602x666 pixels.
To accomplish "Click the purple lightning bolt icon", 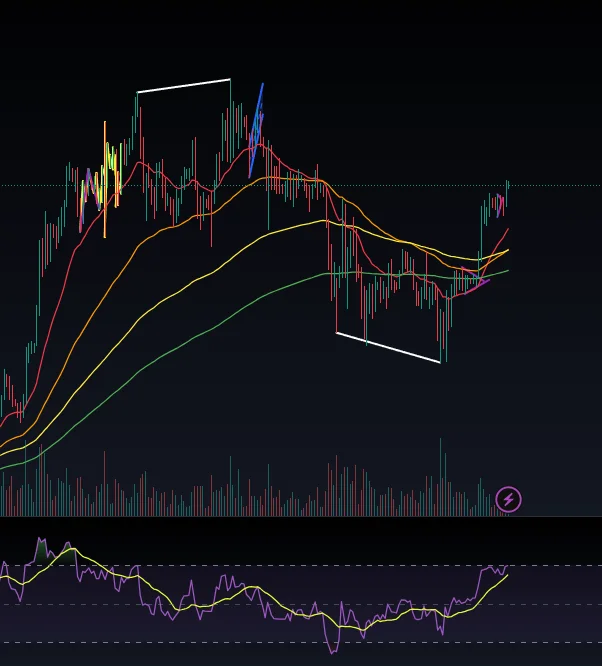I will 508,500.
